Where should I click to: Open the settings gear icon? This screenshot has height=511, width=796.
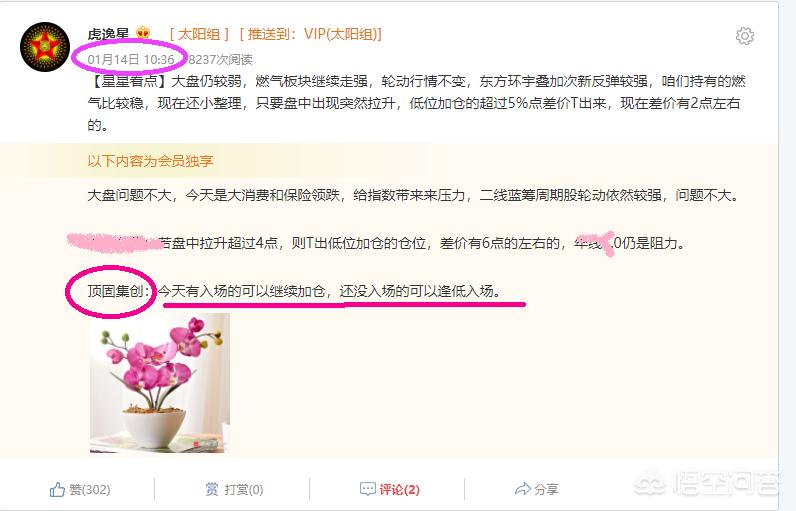tap(745, 36)
